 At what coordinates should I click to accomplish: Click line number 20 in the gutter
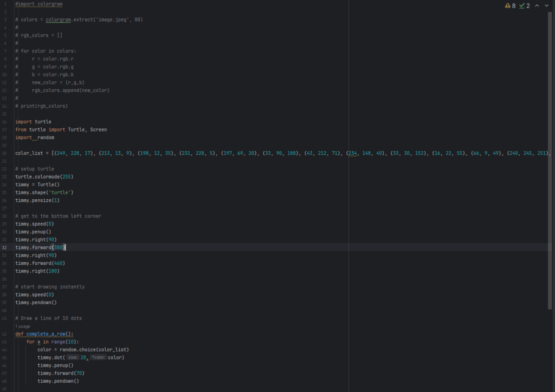click(5, 153)
